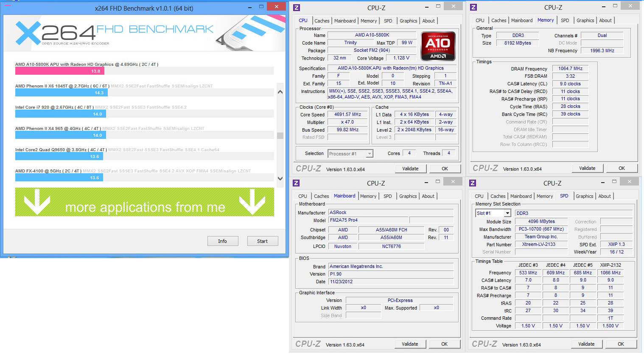Click the CPU-Z title icon in the SPD window
The image size is (644, 355).
(473, 183)
